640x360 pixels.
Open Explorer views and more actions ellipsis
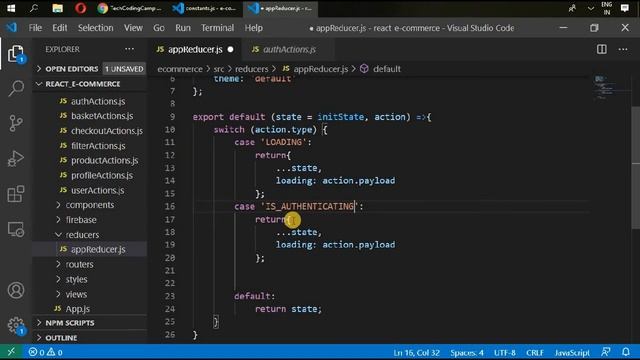(129, 49)
